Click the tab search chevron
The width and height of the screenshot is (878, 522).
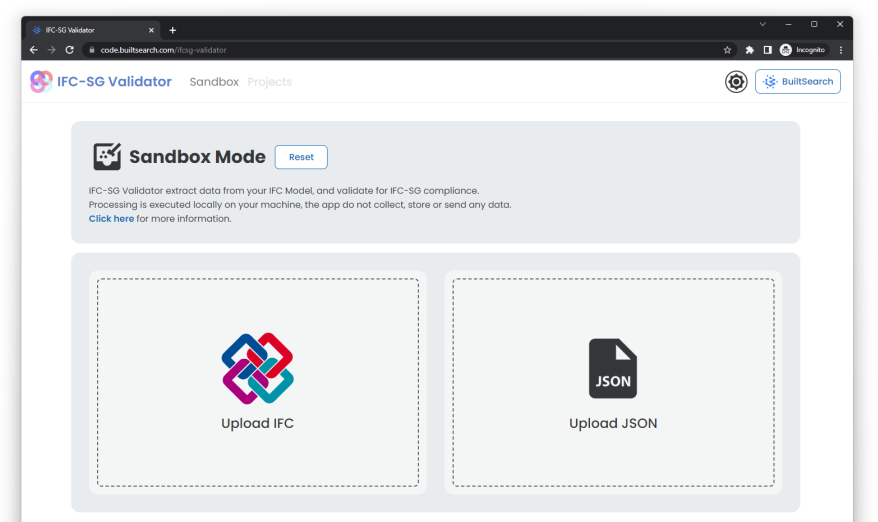pyautogui.click(x=763, y=24)
